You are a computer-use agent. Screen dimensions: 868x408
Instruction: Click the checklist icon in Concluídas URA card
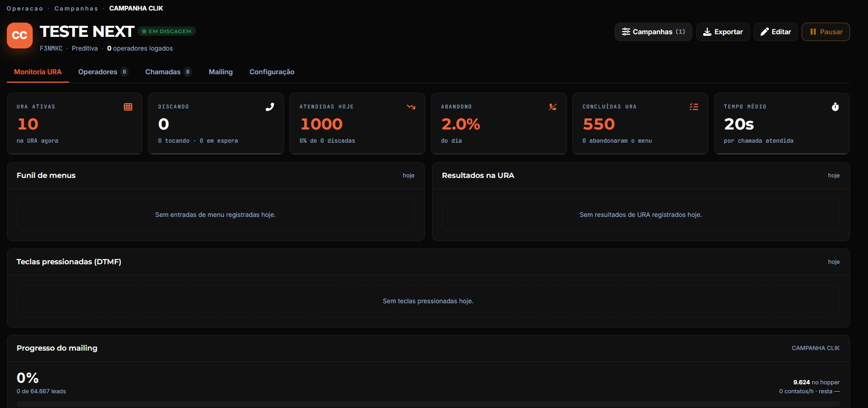pos(694,107)
